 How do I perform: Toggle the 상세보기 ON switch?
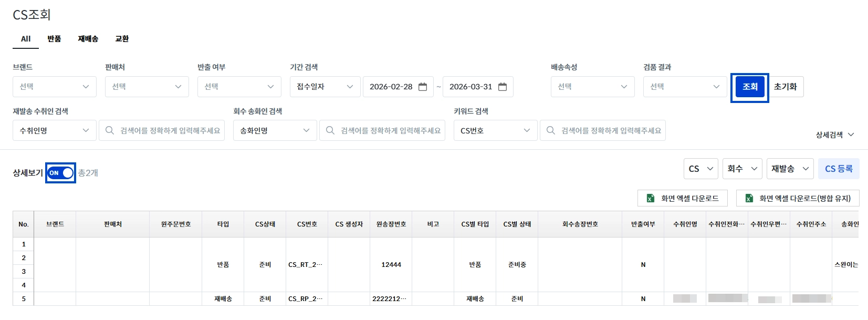(x=61, y=173)
